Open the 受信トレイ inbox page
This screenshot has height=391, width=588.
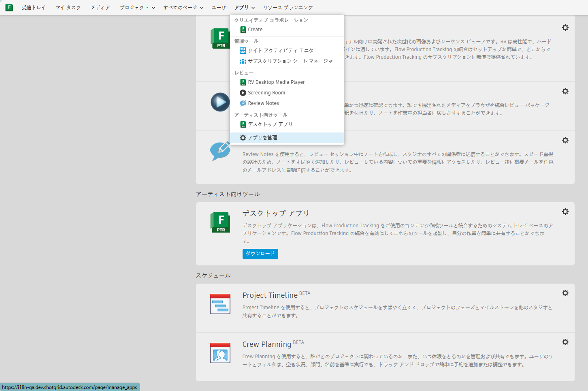pos(34,8)
